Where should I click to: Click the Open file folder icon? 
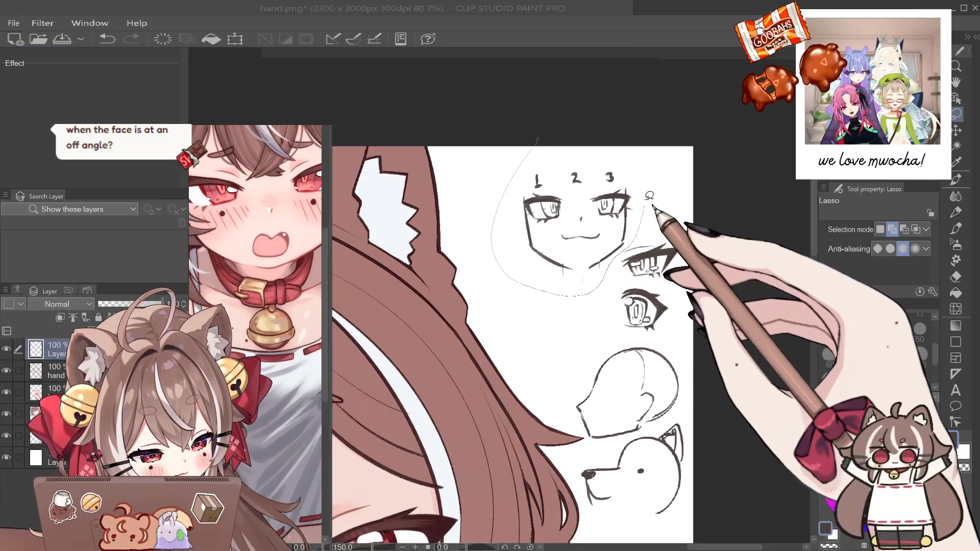click(38, 39)
